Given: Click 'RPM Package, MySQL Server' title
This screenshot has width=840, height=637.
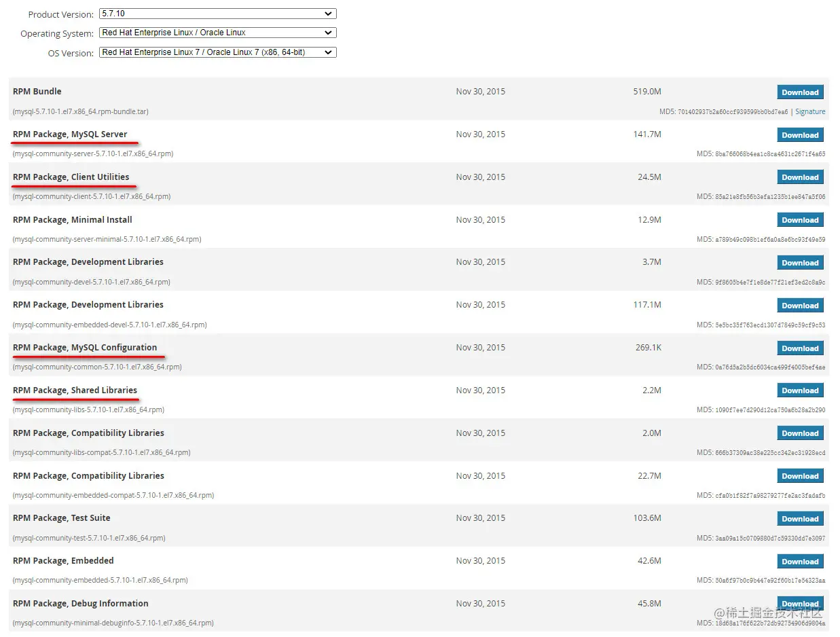Looking at the screenshot, I should pyautogui.click(x=70, y=134).
